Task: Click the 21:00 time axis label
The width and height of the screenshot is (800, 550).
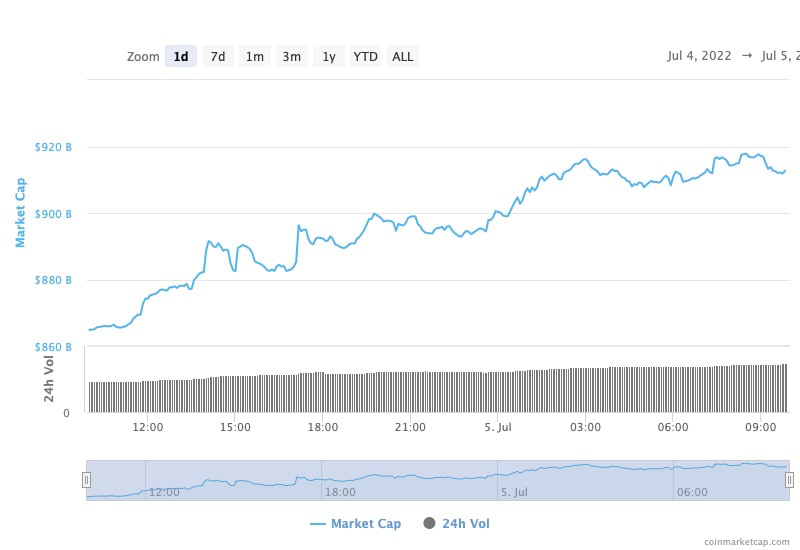Action: tap(410, 427)
